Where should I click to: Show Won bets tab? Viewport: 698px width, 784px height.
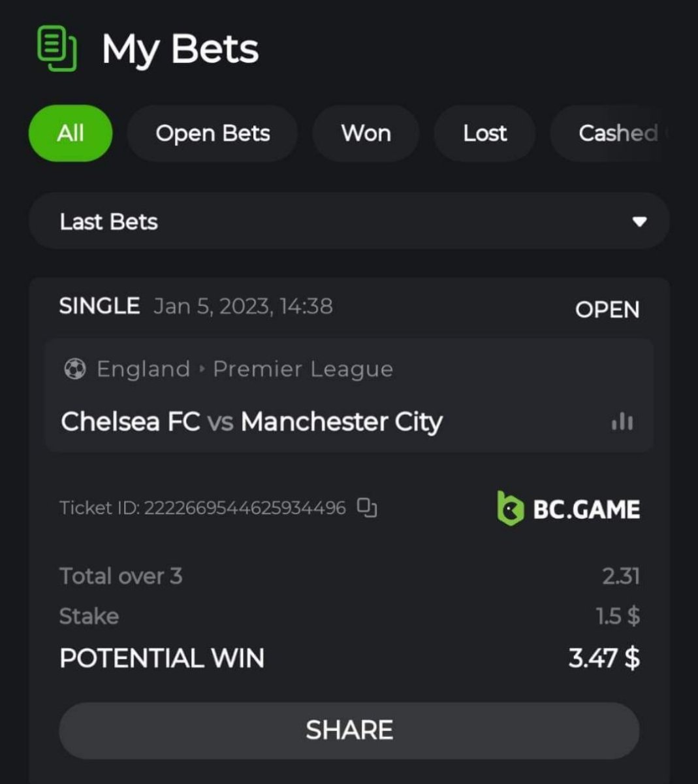click(366, 133)
